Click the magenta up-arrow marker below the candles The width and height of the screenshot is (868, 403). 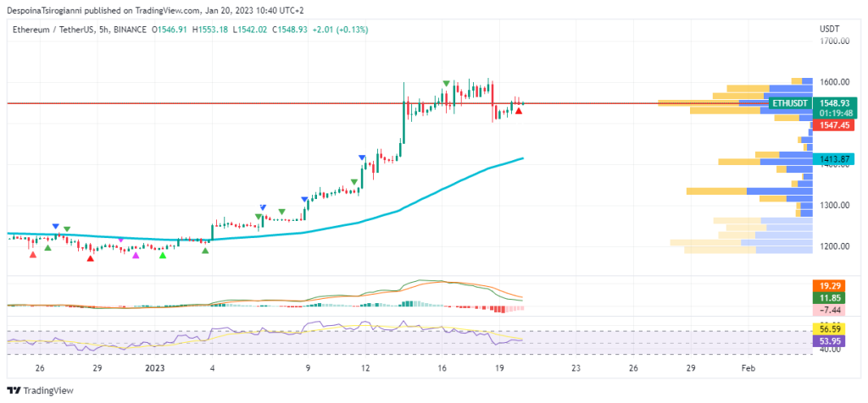136,255
